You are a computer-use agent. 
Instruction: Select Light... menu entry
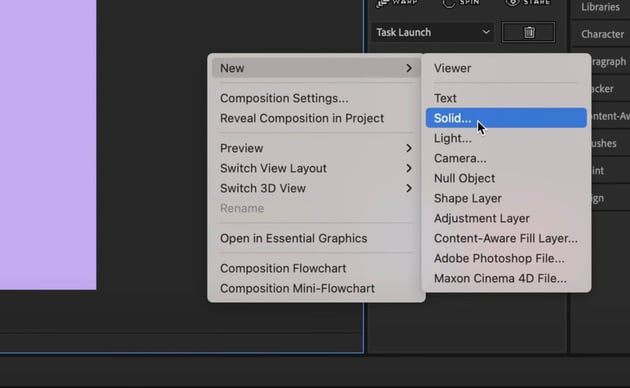[506, 138]
